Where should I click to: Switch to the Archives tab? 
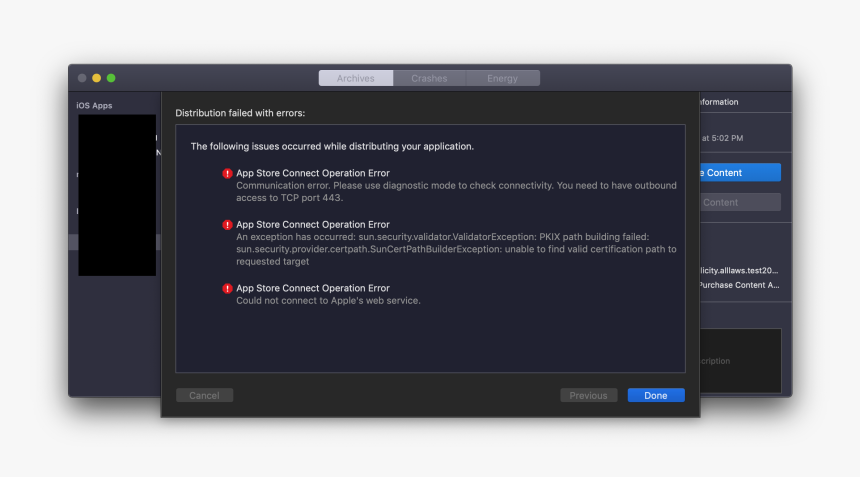pyautogui.click(x=355, y=78)
